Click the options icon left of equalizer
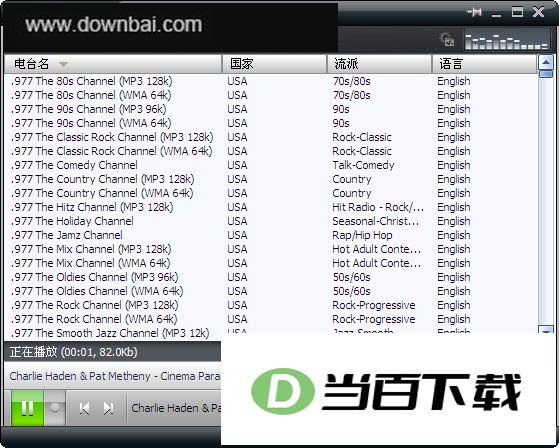The image size is (559, 448). pos(447,40)
